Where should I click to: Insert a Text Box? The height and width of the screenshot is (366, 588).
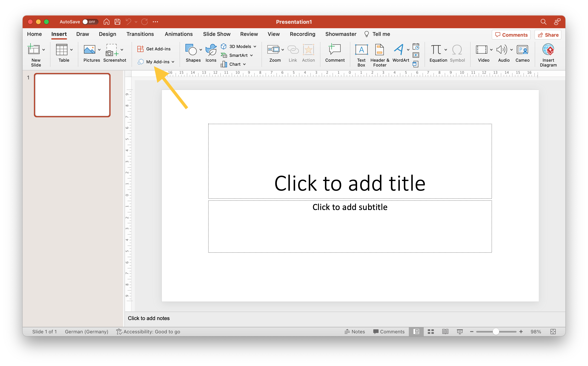tap(361, 50)
